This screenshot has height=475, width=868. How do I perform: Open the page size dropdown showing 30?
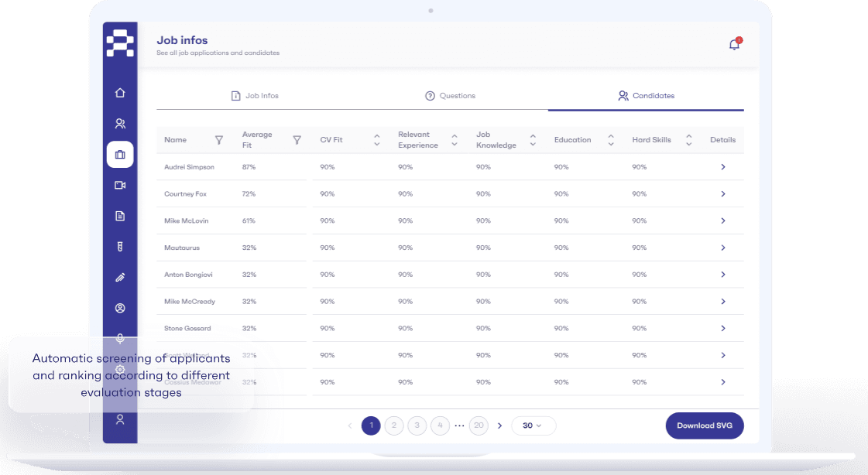533,425
